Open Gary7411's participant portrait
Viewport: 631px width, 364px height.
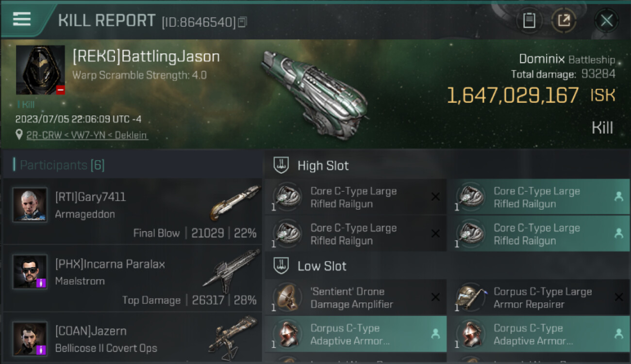pyautogui.click(x=30, y=205)
